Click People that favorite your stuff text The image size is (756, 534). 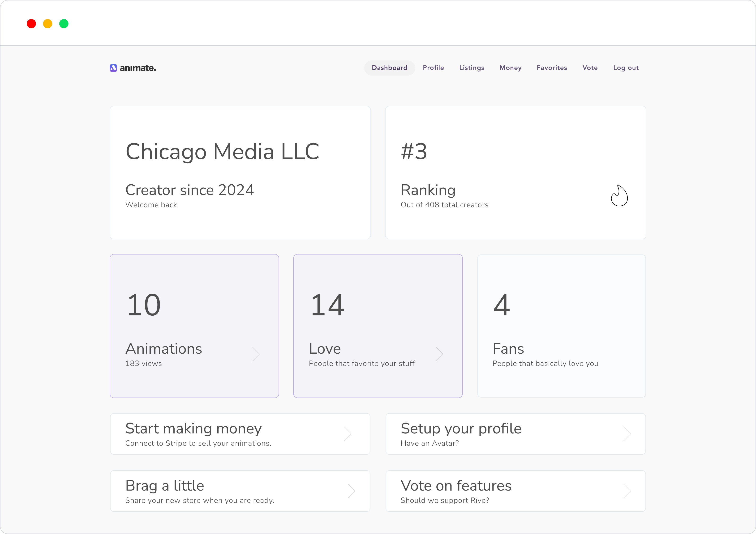pos(361,363)
